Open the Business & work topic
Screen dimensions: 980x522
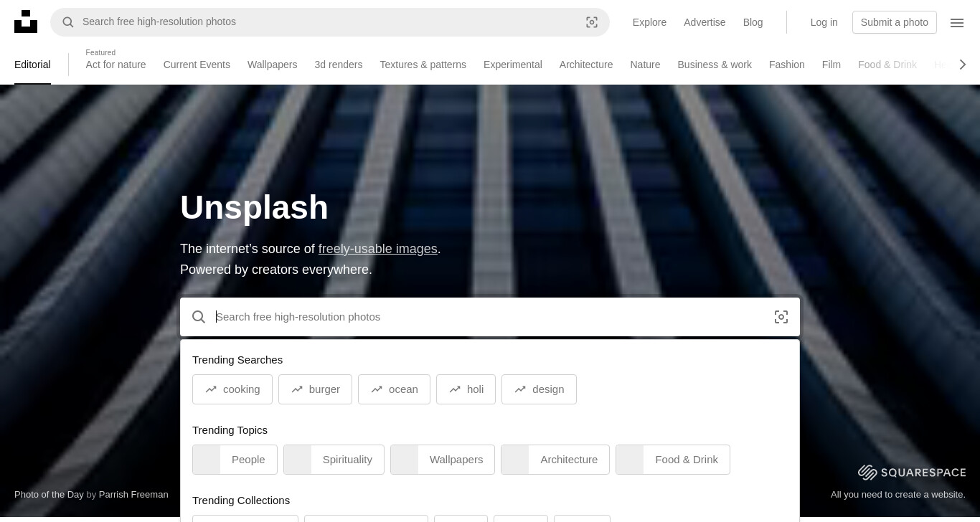coord(715,65)
